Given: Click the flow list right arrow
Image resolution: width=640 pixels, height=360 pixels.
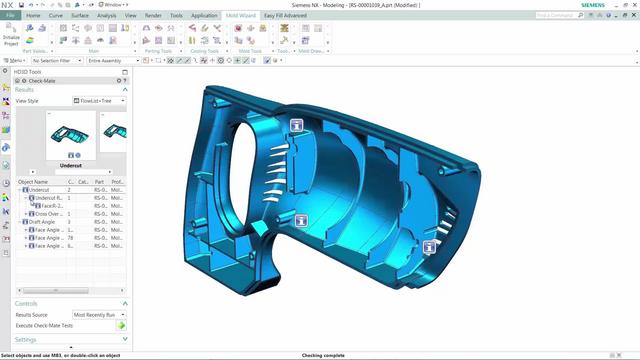Looking at the screenshot, I should pyautogui.click(x=109, y=172).
